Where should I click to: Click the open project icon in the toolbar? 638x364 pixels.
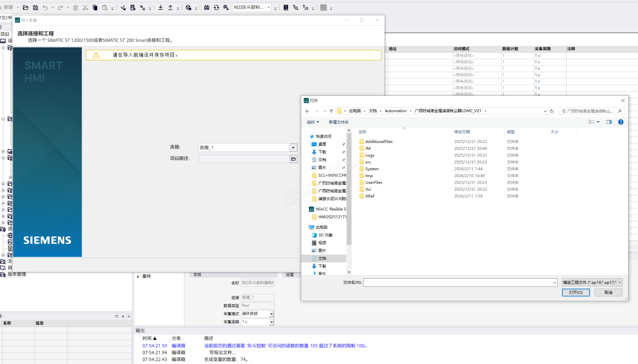(x=25, y=8)
